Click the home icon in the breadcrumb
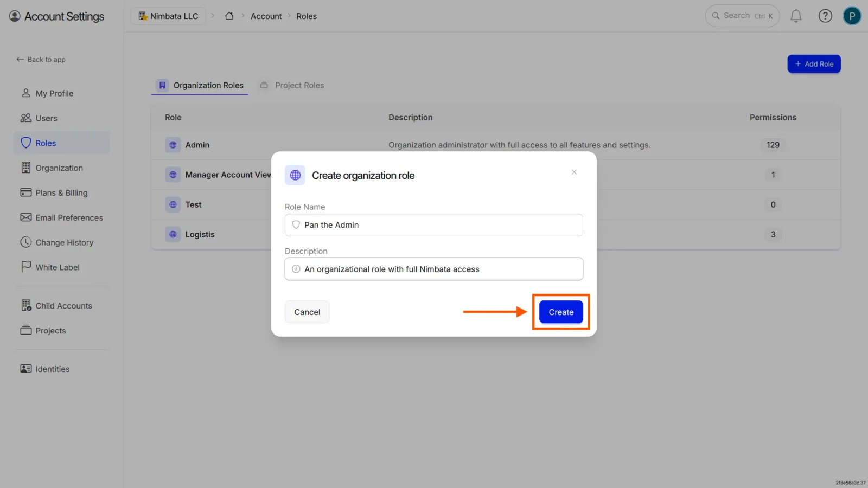Viewport: 868px width, 488px height. tap(229, 16)
